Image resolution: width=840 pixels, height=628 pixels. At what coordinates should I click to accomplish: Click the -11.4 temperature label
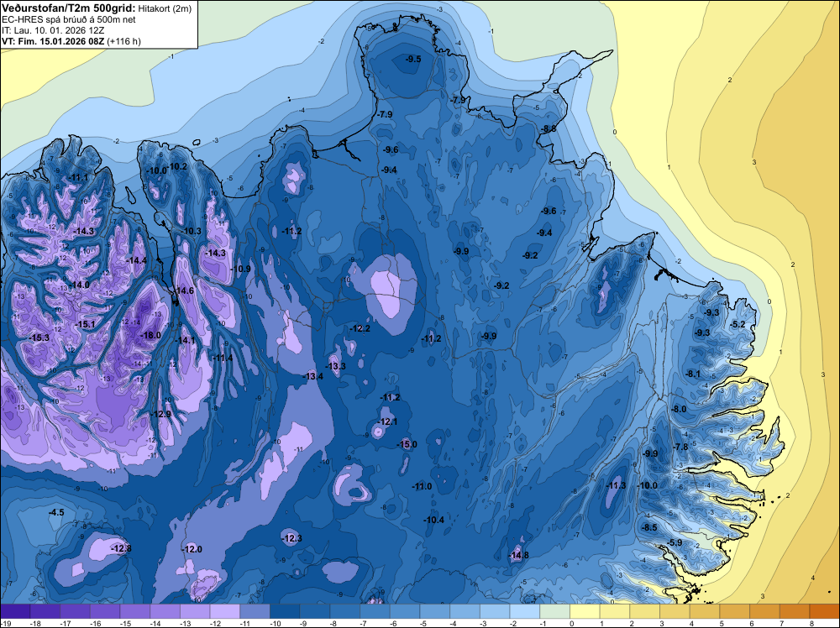point(223,358)
